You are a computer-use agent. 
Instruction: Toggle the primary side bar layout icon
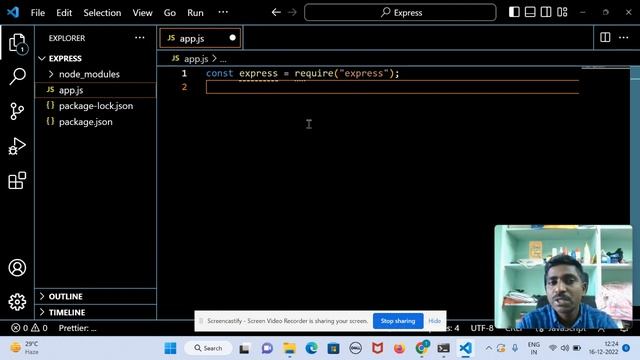[x=514, y=12]
